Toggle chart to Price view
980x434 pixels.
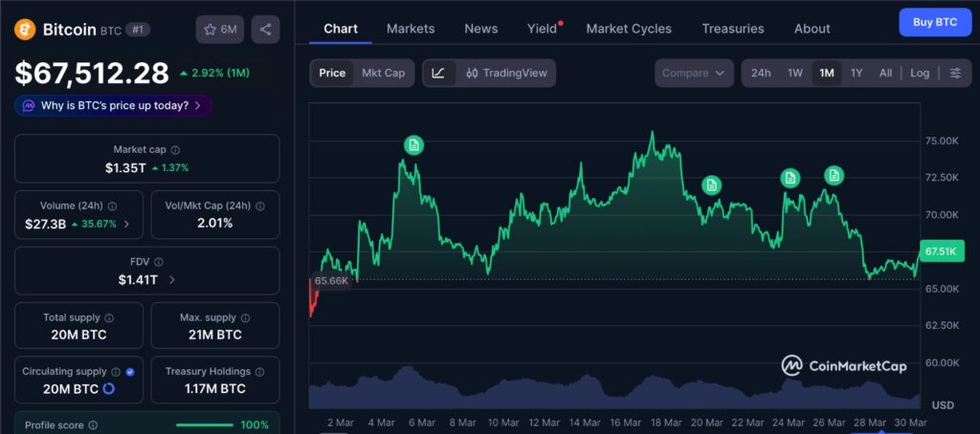tap(332, 73)
